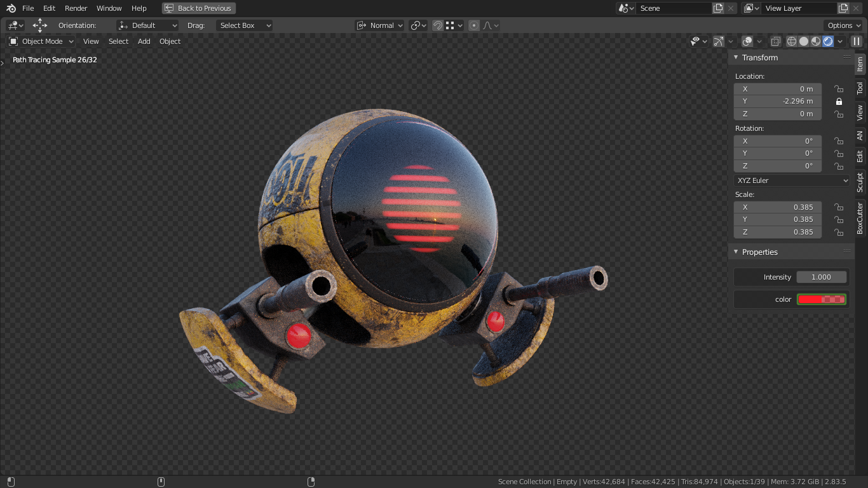The height and width of the screenshot is (488, 868).
Task: Toggle viewport overlays visibility
Action: 747,41
